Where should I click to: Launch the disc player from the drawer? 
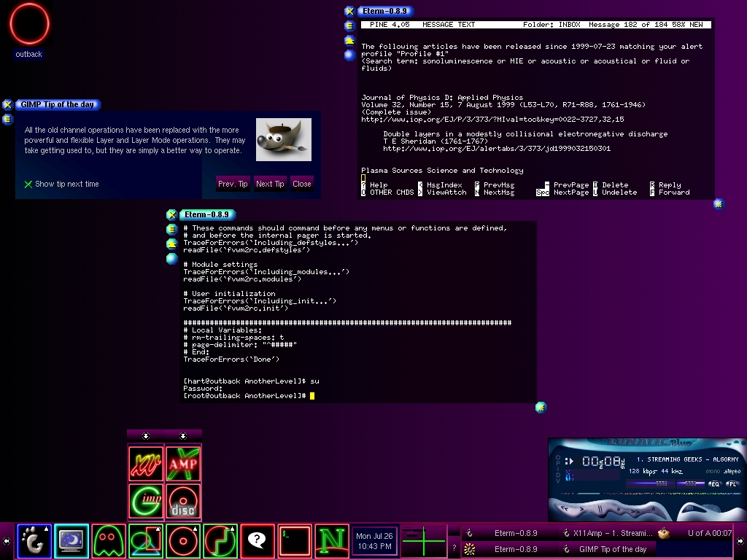tap(183, 501)
